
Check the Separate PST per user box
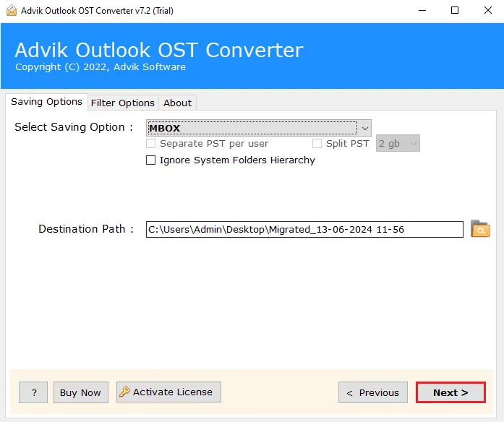[x=150, y=143]
